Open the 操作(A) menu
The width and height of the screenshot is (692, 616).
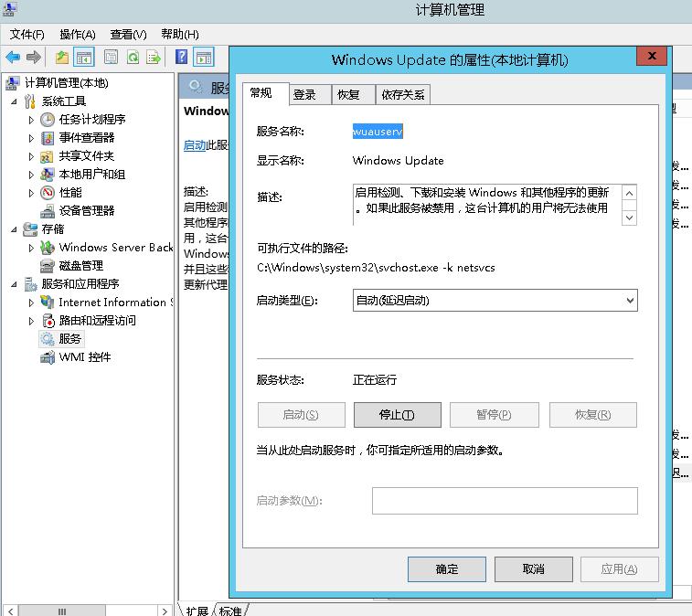coord(77,34)
